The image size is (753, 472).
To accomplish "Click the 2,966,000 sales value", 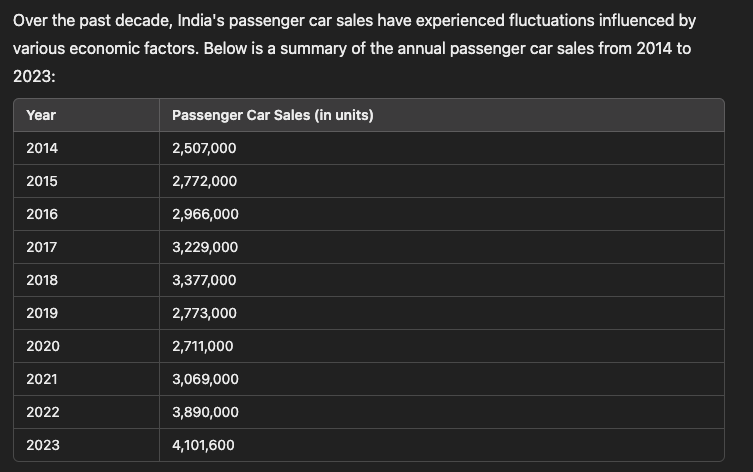I will (x=205, y=214).
